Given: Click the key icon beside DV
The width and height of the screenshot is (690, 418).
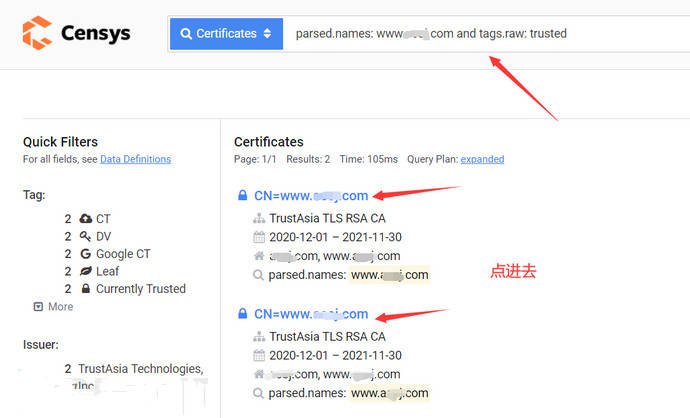Looking at the screenshot, I should click(85, 236).
